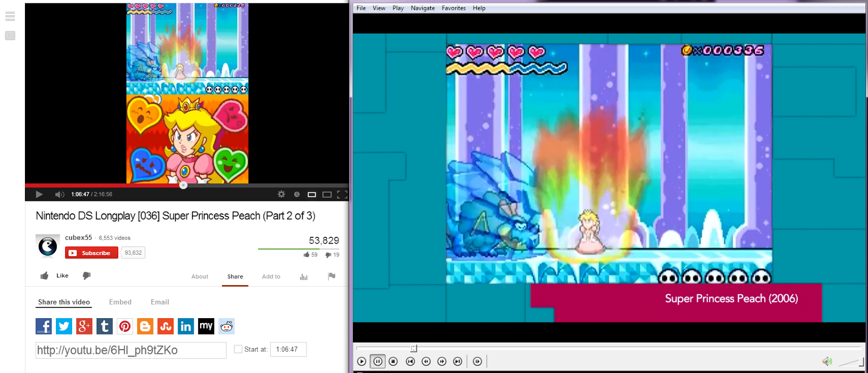The image size is (868, 373).
Task: Stop playback in the media player
Action: (394, 361)
